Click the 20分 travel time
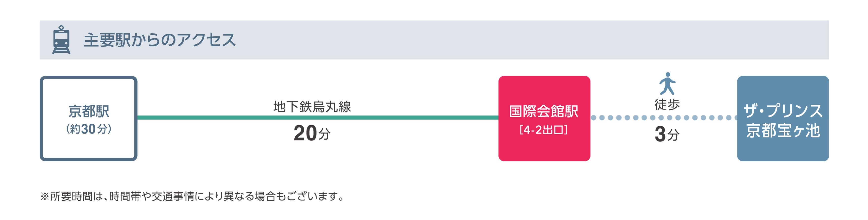 coord(312,133)
